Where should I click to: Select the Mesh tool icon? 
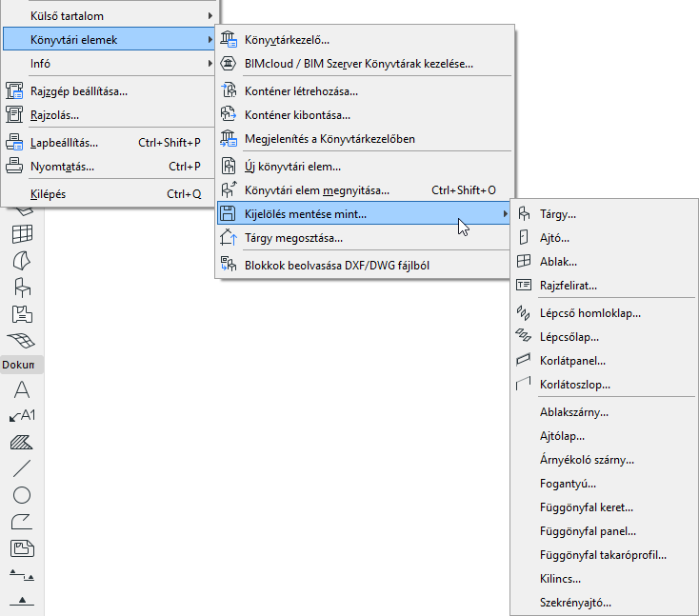[x=21, y=341]
